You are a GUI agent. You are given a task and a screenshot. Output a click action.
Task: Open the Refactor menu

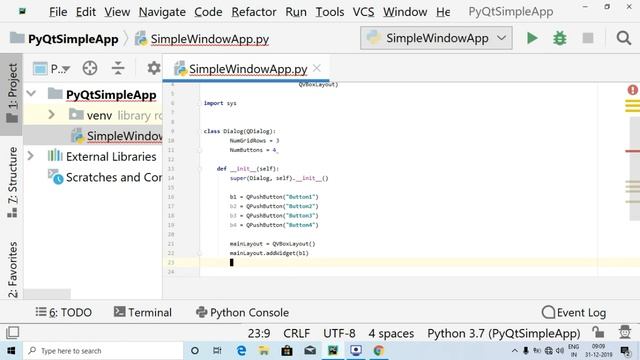click(254, 12)
